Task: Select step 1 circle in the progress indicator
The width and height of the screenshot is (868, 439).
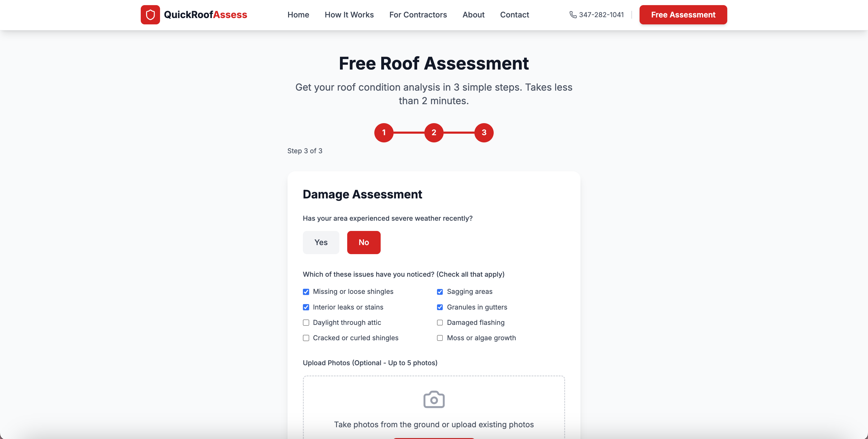Action: point(384,132)
